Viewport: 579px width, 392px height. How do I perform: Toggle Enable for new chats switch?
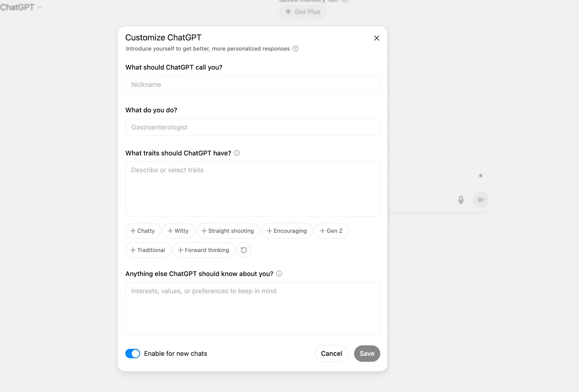pos(133,354)
